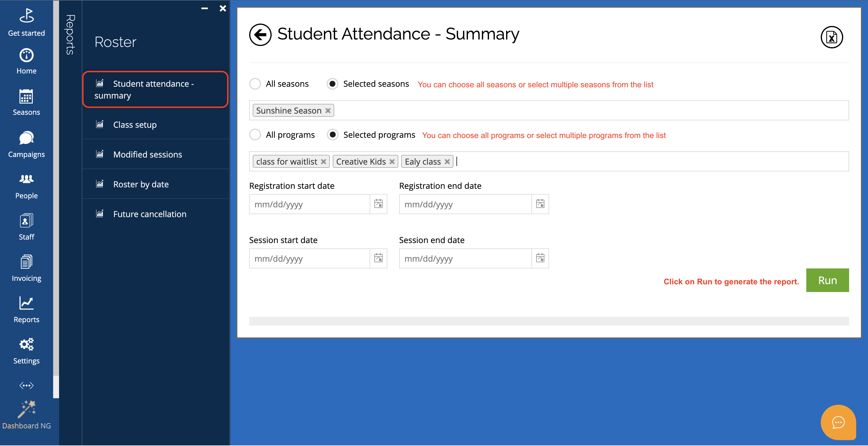868x446 pixels.
Task: Open the Roster by date report
Action: 141,184
